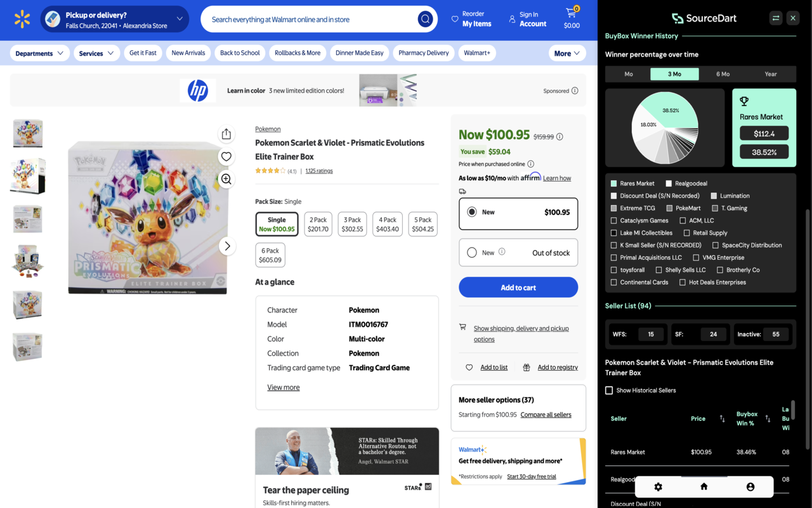This screenshot has width=812, height=508.
Task: Close the SourceDart panel
Action: pos(793,18)
